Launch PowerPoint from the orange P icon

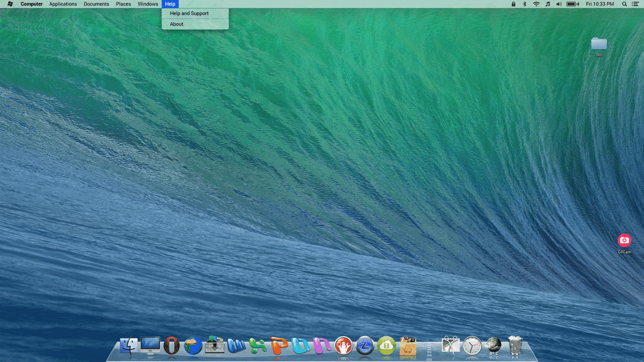point(279,345)
